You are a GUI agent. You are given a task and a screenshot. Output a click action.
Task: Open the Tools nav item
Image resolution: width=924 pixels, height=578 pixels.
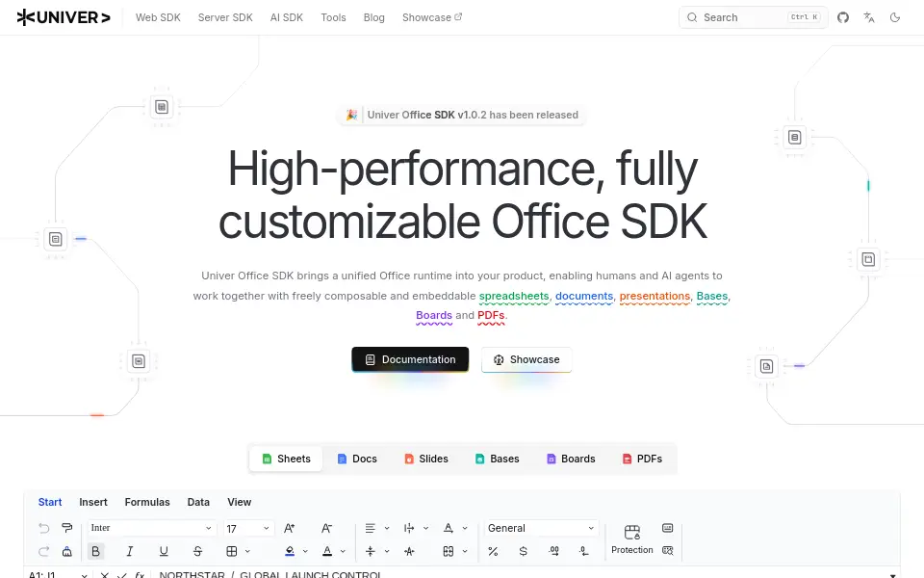333,17
